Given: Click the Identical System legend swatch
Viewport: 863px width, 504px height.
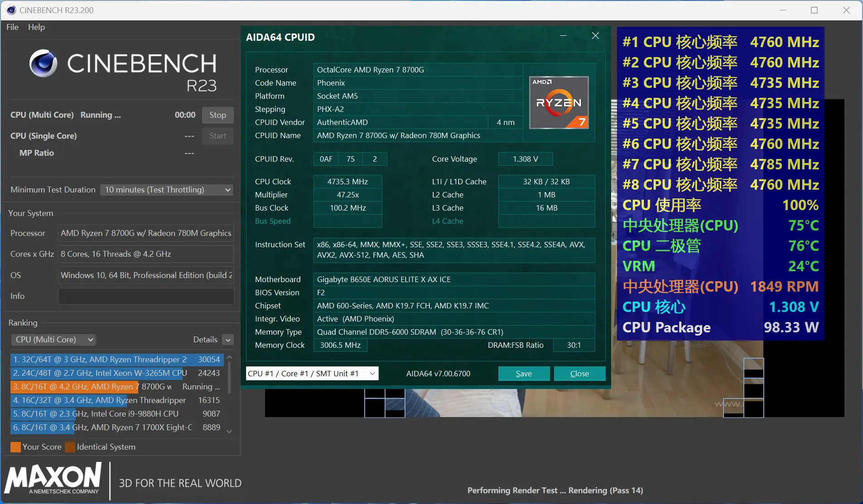Looking at the screenshot, I should (70, 447).
